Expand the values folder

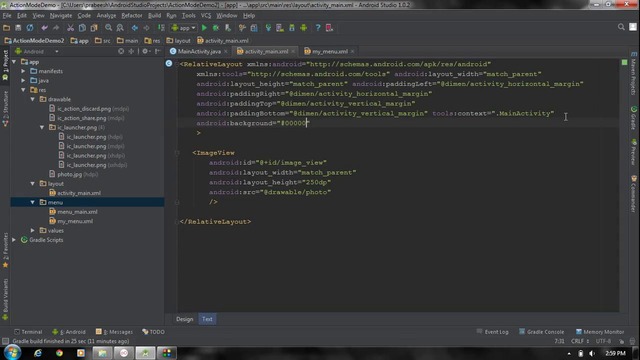(33, 231)
